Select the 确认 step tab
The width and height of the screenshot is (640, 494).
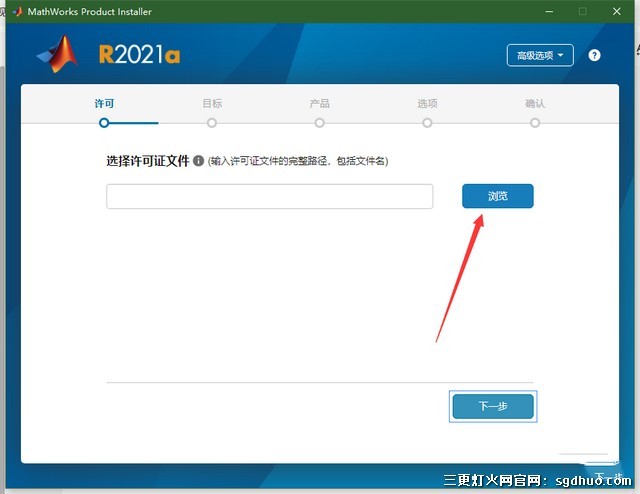(x=535, y=104)
